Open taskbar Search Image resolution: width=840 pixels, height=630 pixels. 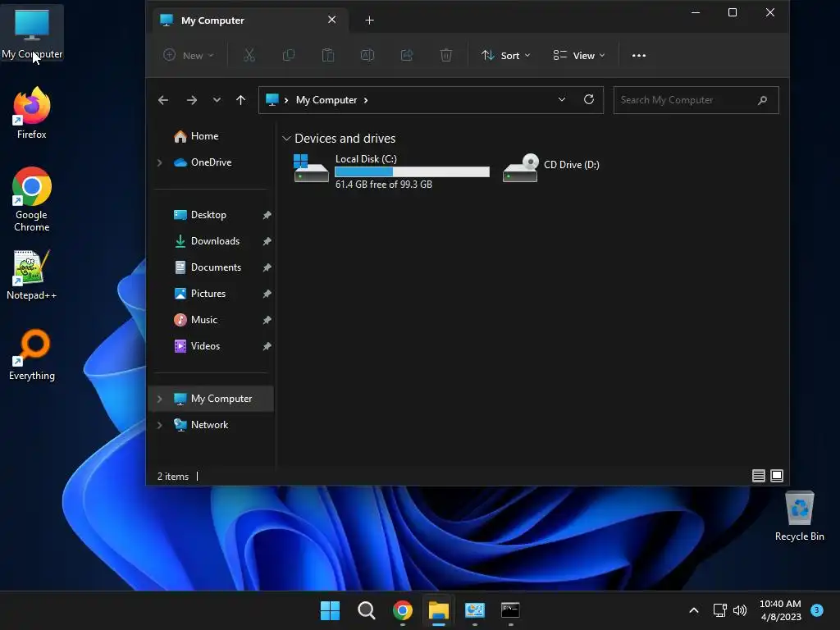[367, 610]
